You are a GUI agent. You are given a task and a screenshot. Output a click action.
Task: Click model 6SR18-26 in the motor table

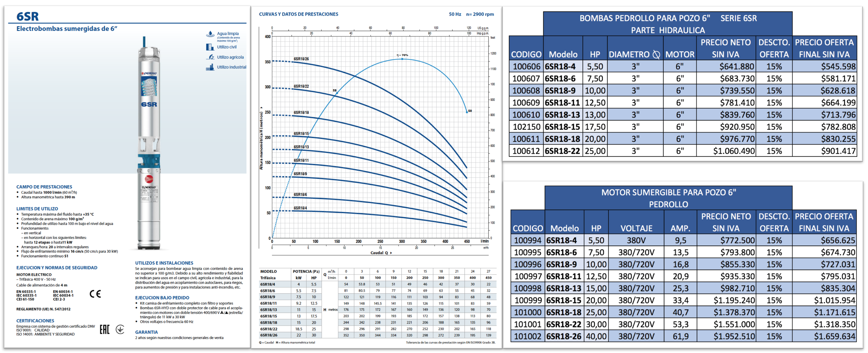pyautogui.click(x=564, y=337)
